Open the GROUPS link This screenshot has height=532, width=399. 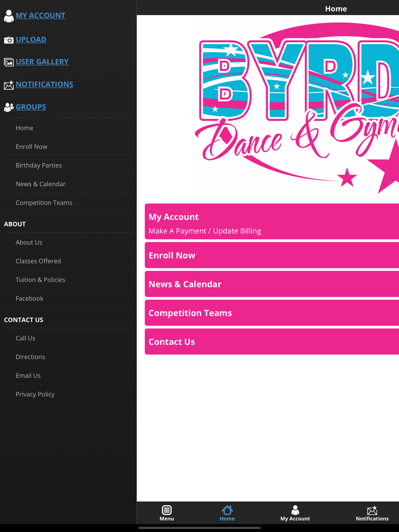pyautogui.click(x=31, y=107)
